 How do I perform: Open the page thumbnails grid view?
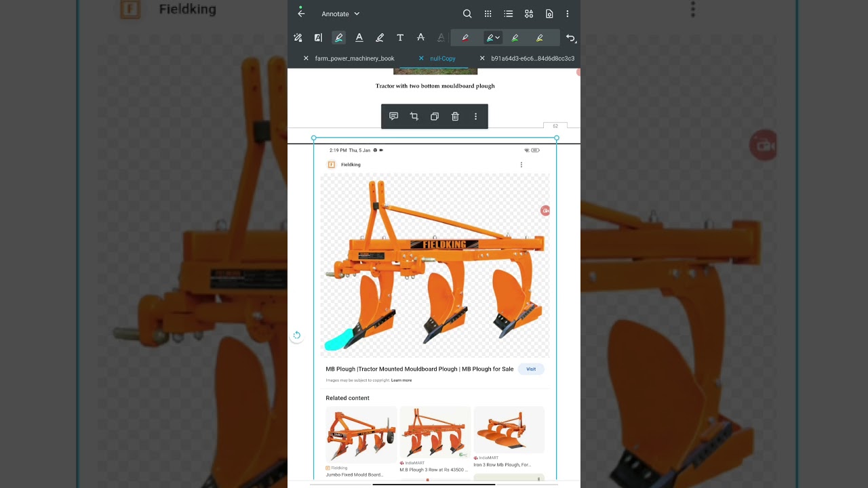[x=488, y=14]
